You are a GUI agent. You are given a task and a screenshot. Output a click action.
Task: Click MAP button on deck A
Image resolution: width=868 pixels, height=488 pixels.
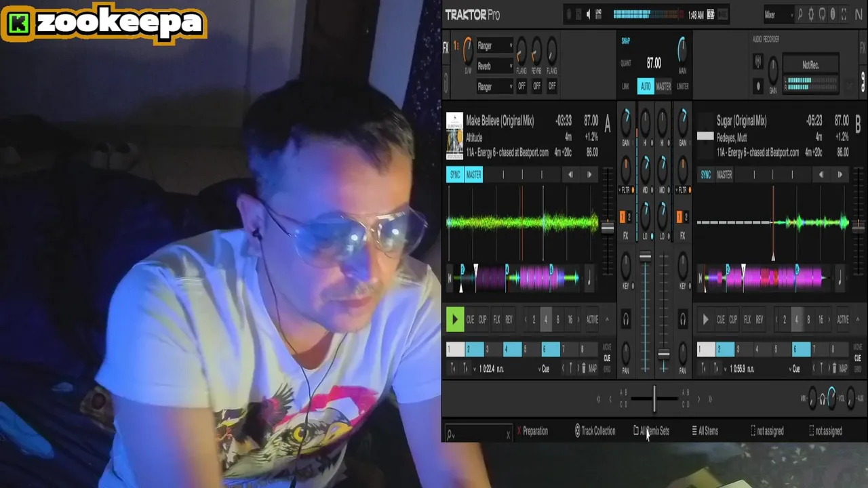pyautogui.click(x=593, y=368)
